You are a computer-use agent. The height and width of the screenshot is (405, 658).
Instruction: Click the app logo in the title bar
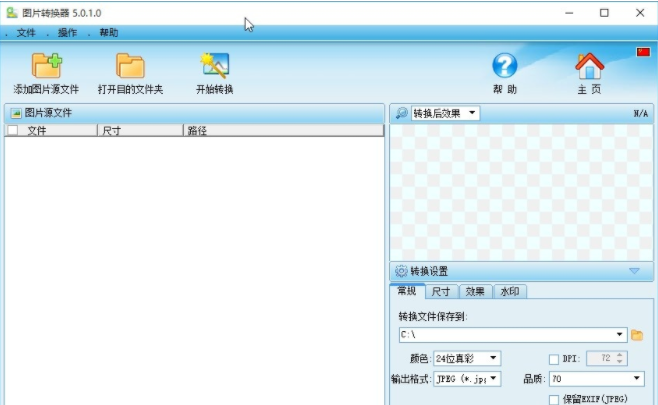click(x=12, y=13)
